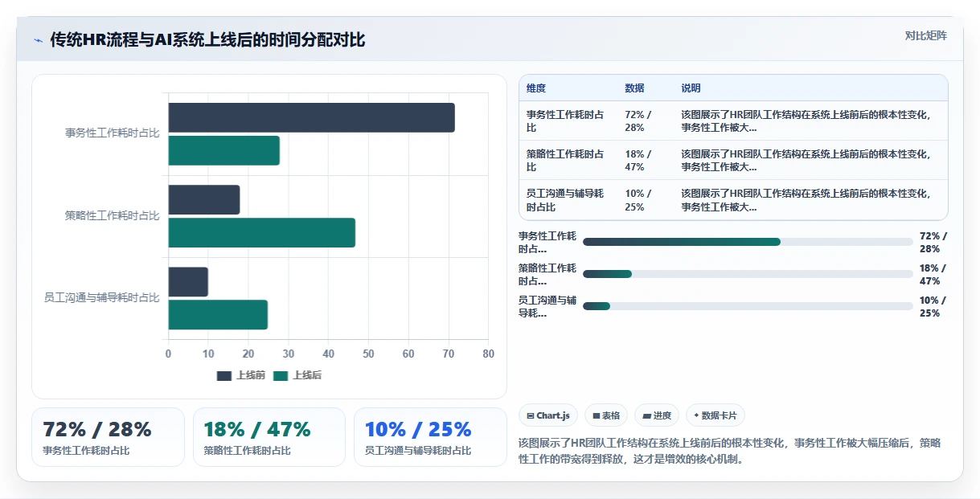Image resolution: width=980 pixels, height=499 pixels.
Task: Click the 18% / 47% data card
Action: [269, 437]
